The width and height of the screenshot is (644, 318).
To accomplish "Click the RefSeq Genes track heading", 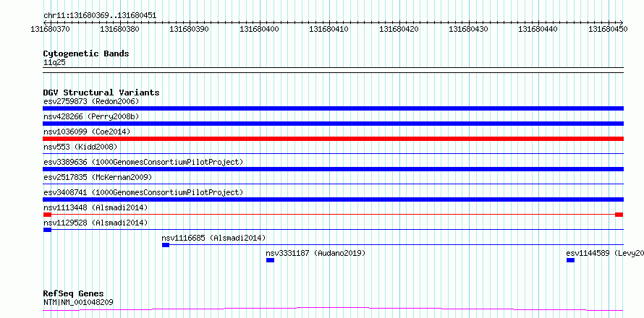I will (x=73, y=294).
